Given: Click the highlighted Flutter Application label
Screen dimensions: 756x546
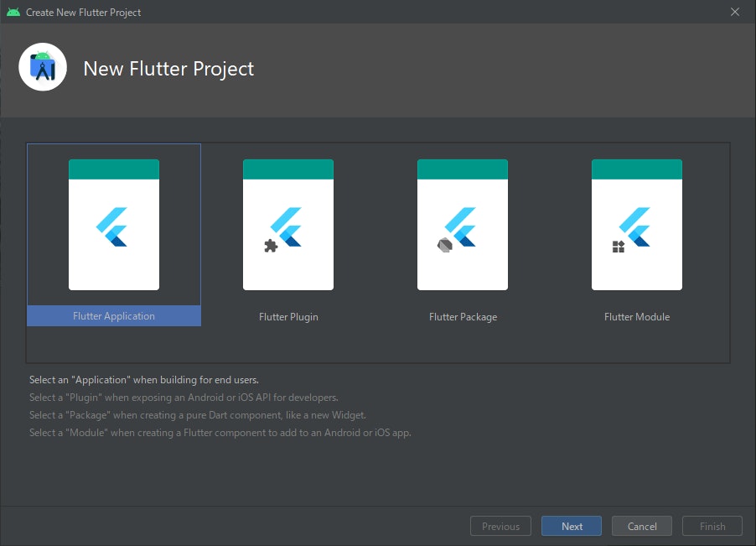Looking at the screenshot, I should tap(114, 316).
